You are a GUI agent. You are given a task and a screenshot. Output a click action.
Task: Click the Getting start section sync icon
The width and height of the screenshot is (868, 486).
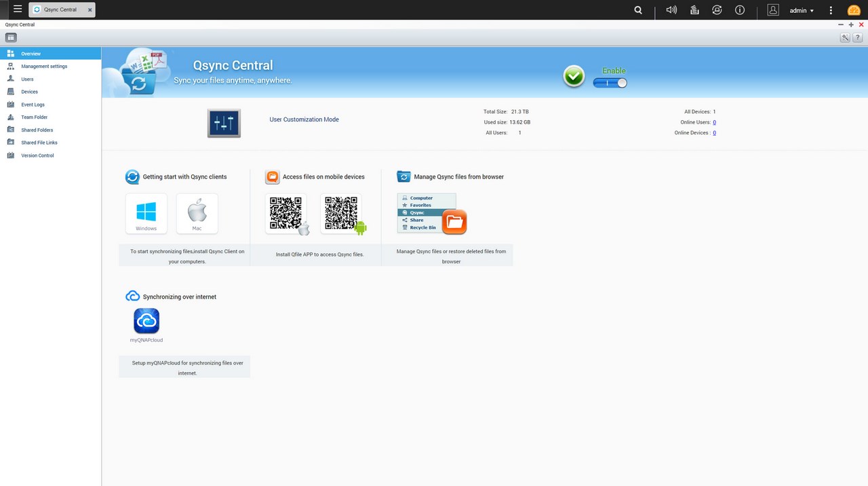(132, 177)
